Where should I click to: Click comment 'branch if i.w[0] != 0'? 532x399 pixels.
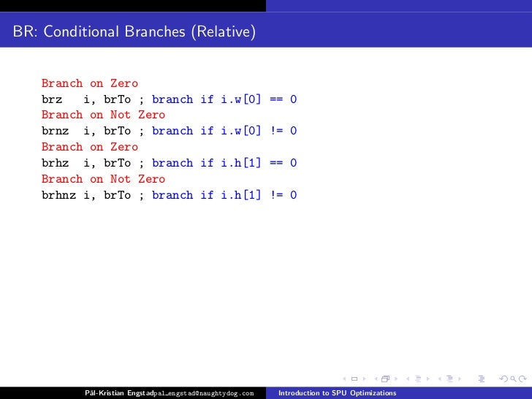coord(224,131)
